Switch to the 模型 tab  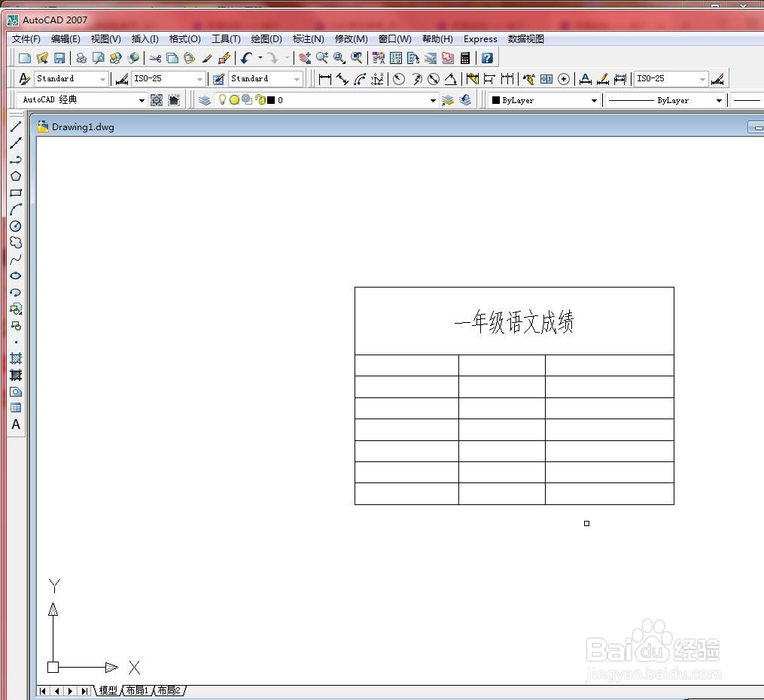tap(108, 690)
